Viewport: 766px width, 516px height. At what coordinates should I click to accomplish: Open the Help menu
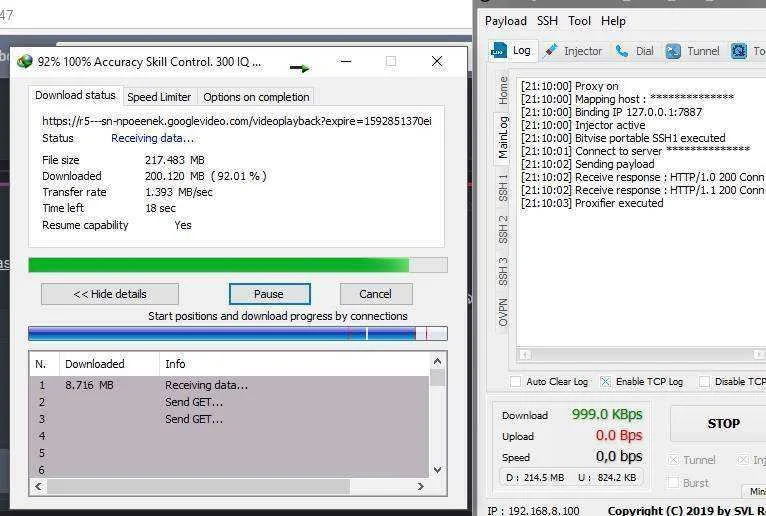click(x=613, y=21)
